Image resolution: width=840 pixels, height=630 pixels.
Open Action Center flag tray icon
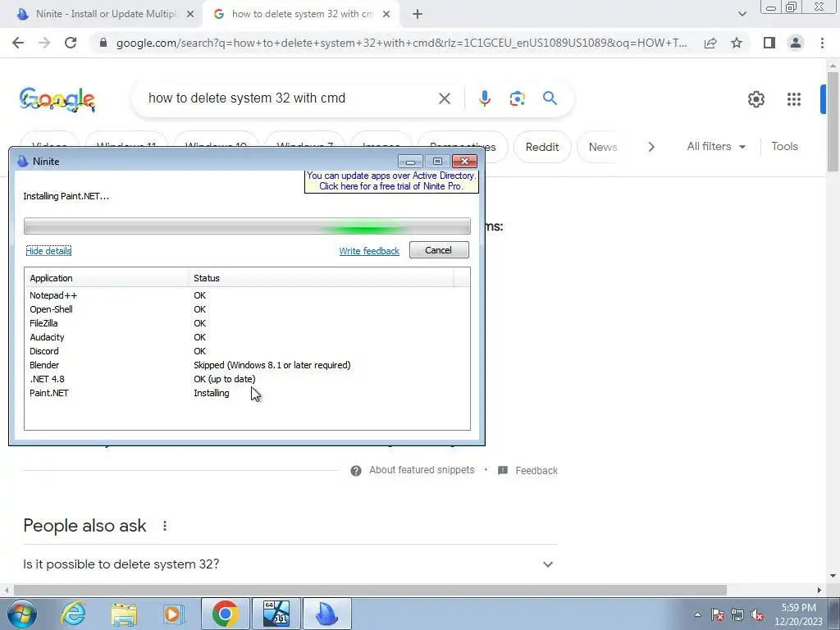718,615
